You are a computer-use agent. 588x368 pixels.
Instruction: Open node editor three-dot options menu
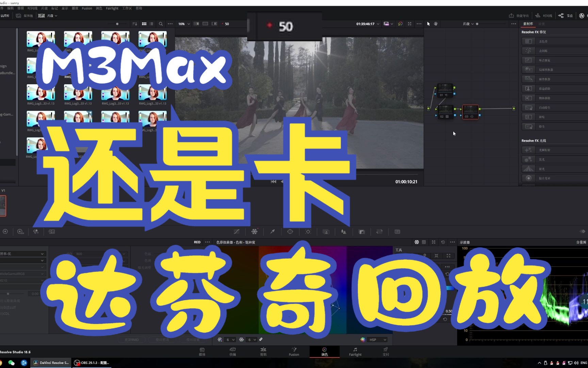tap(513, 24)
